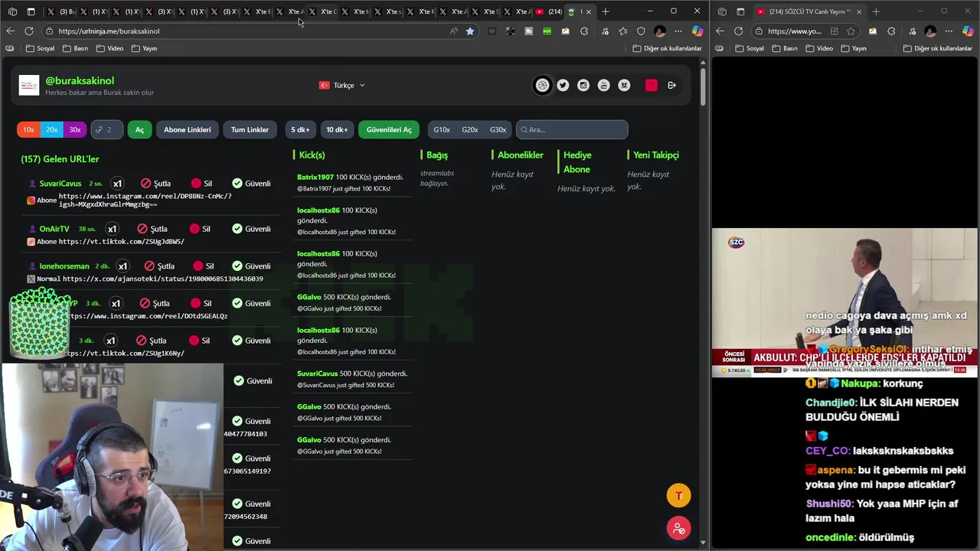Filter links with 5 dk+ button
Screen dimensions: 980x551
(x=299, y=129)
